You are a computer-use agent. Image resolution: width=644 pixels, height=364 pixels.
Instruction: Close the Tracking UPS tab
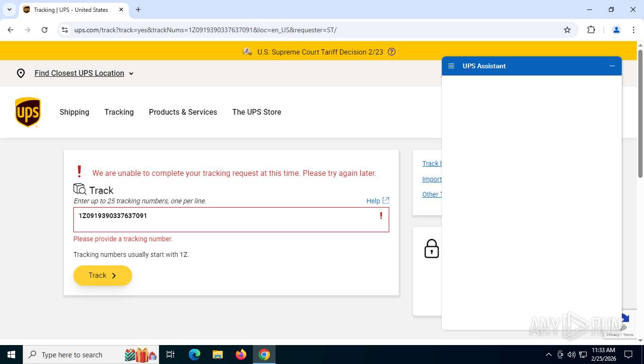coord(121,9)
